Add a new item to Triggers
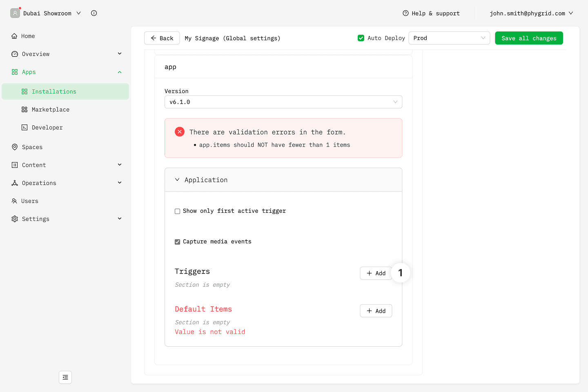This screenshot has height=392, width=588. pyautogui.click(x=376, y=273)
